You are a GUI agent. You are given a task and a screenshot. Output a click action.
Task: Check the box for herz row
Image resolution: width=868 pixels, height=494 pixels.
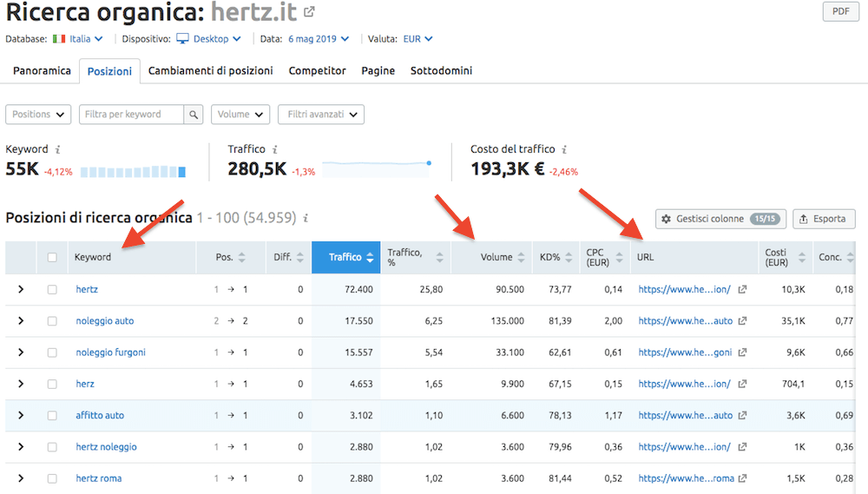[x=52, y=384]
